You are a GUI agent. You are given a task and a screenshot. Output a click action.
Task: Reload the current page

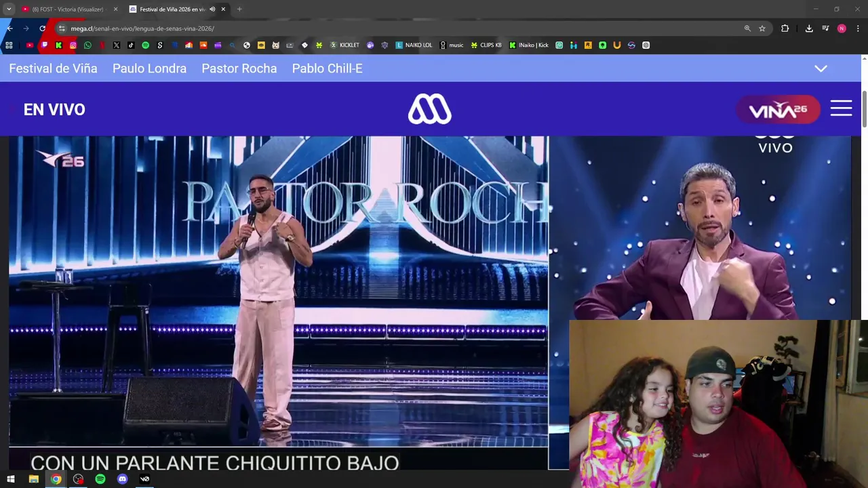(42, 28)
